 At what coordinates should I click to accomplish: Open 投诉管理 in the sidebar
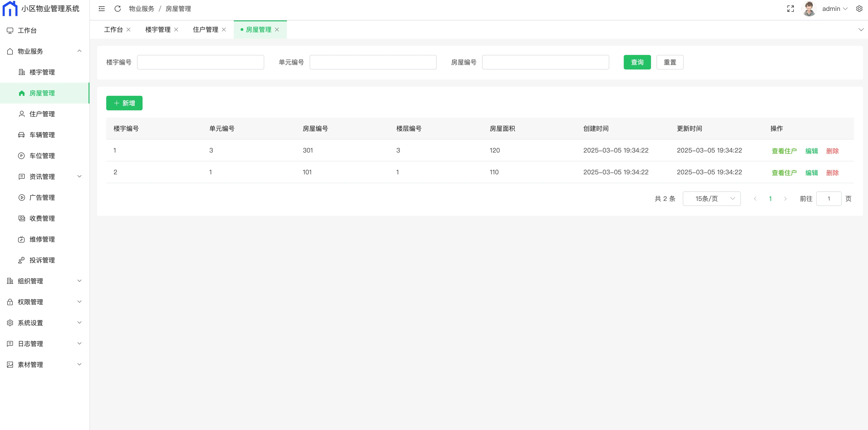click(x=42, y=260)
